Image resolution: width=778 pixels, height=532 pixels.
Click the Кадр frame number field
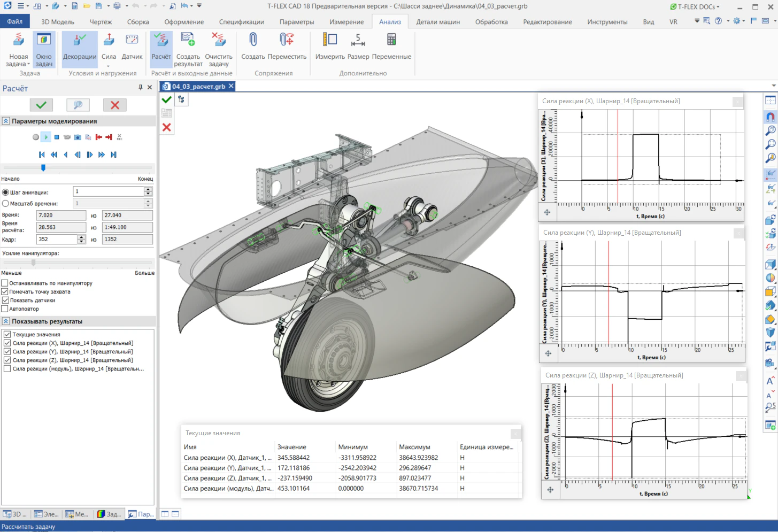tap(57, 240)
